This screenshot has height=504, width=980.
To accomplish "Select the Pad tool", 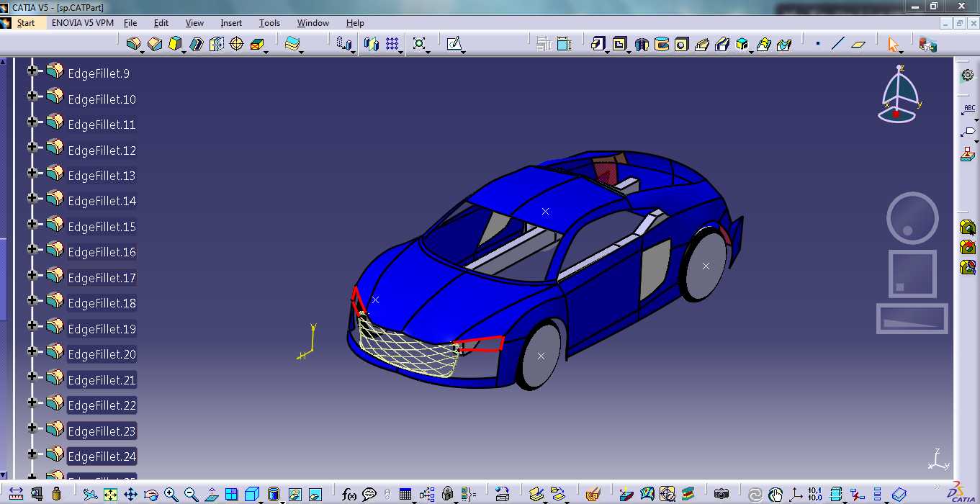I will (598, 44).
